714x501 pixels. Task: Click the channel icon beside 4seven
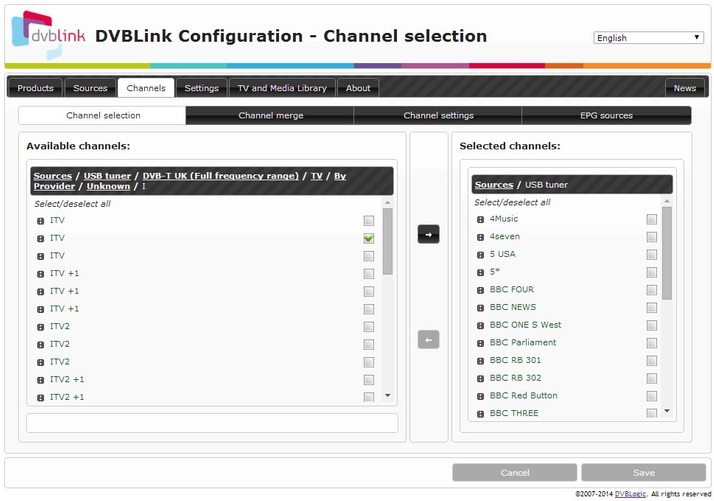[x=480, y=237]
